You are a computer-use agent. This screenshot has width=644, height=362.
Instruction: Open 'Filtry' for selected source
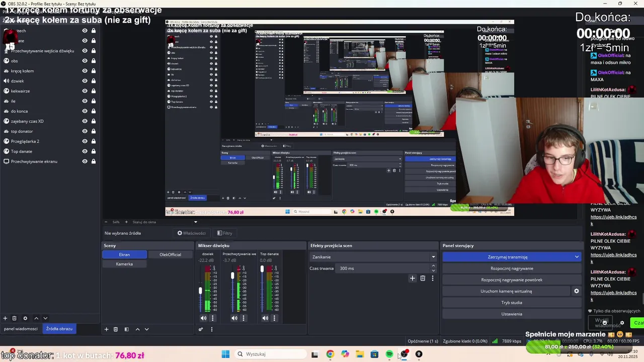(x=225, y=233)
